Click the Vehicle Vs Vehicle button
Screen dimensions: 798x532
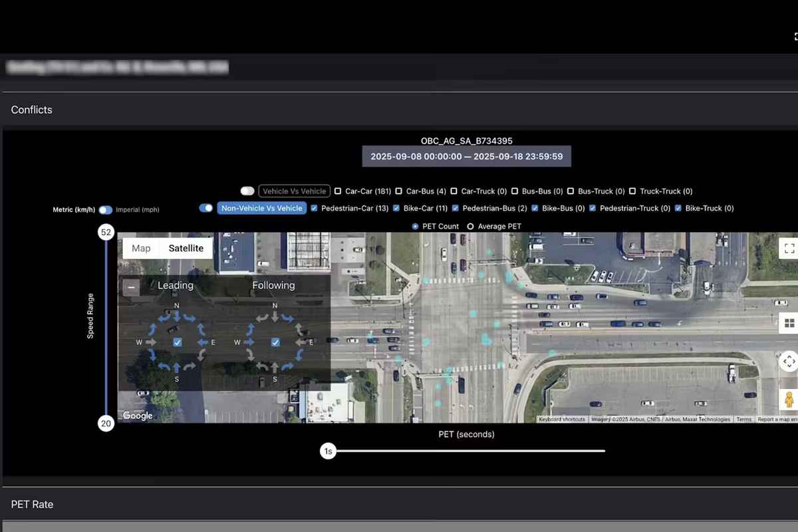coord(294,191)
